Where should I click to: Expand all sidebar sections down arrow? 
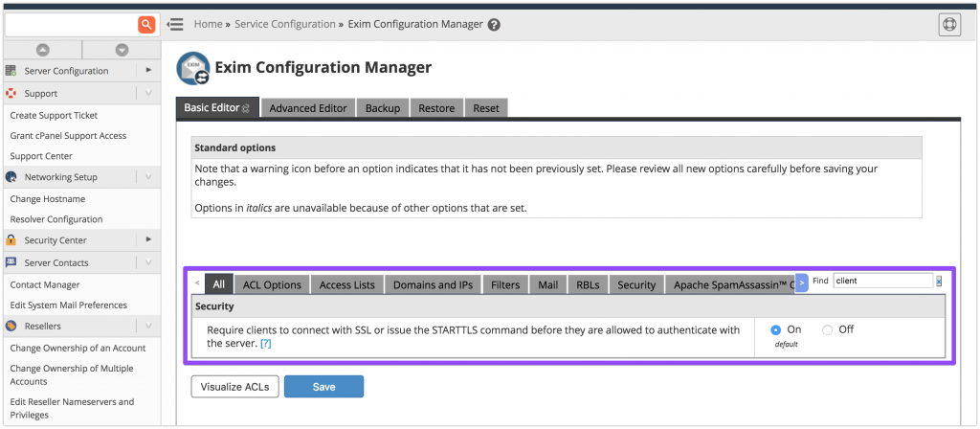click(122, 50)
